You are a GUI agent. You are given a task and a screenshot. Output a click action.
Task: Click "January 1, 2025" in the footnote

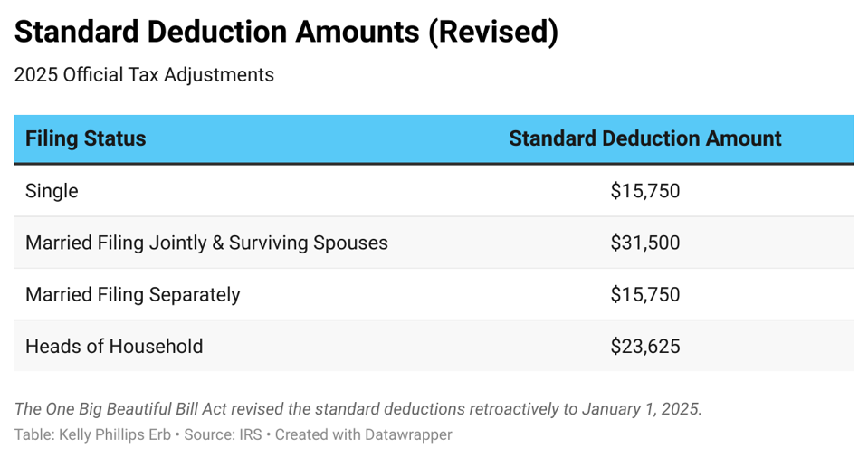(640, 408)
